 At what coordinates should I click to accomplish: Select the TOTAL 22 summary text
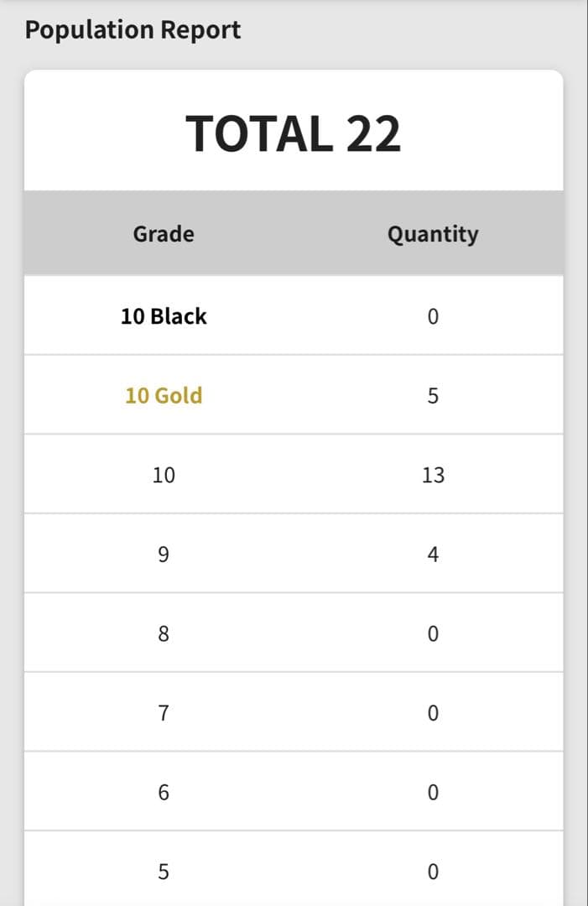[294, 133]
